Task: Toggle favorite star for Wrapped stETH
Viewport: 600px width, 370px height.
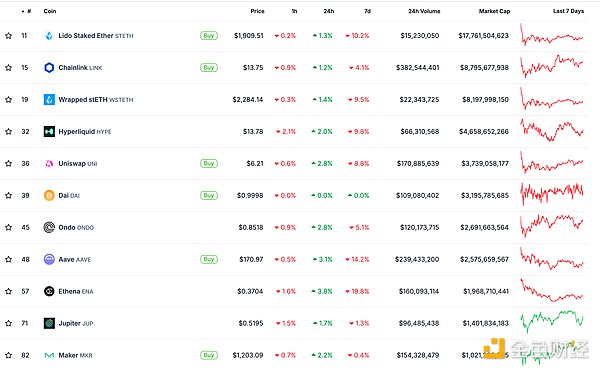Action: pos(8,99)
